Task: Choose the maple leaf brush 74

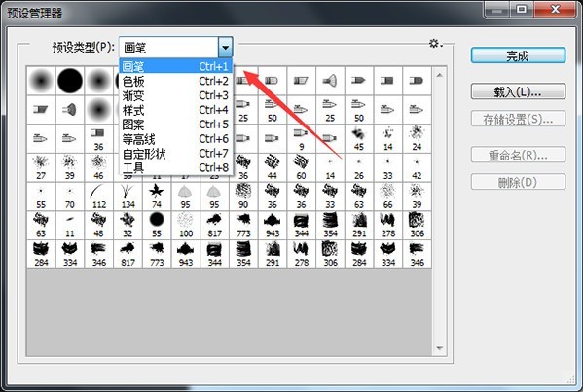Action: (157, 196)
